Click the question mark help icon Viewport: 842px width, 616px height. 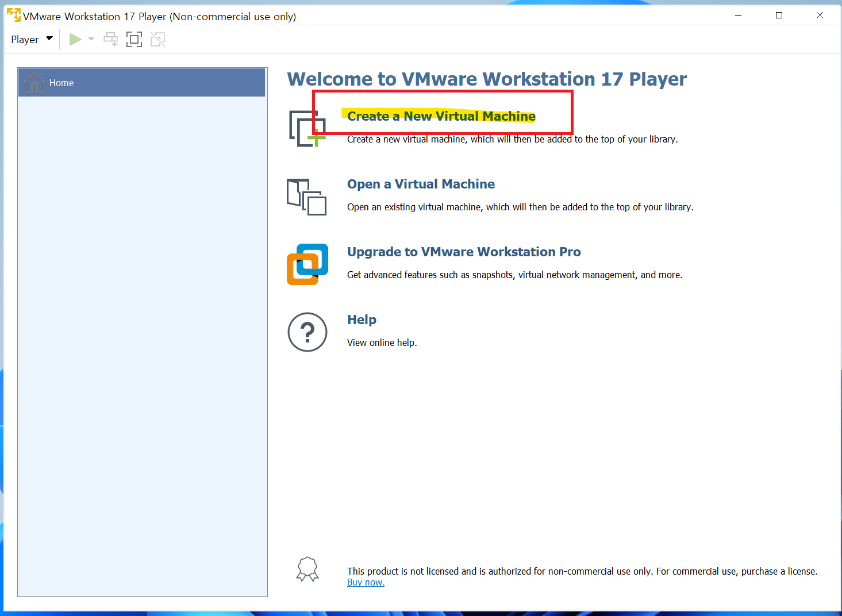pos(307,332)
